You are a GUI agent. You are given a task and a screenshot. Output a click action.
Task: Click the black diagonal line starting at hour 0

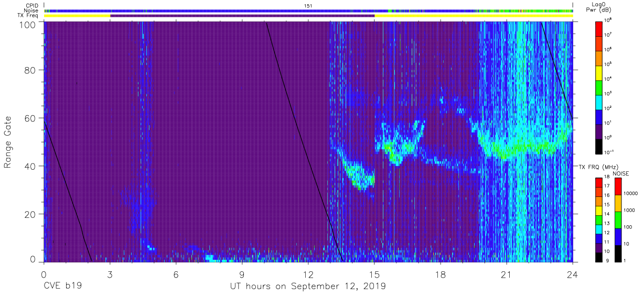[x=68, y=191]
